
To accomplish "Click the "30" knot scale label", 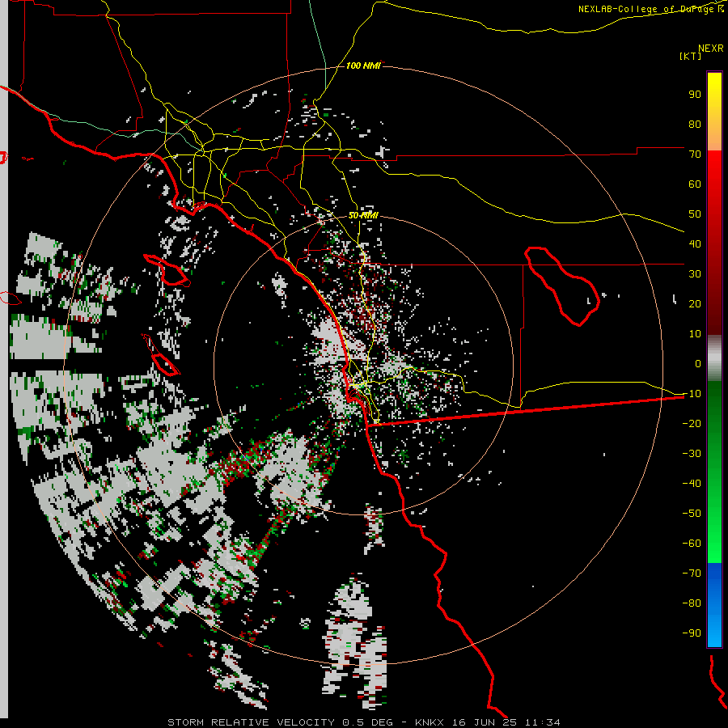I will pyautogui.click(x=695, y=274).
